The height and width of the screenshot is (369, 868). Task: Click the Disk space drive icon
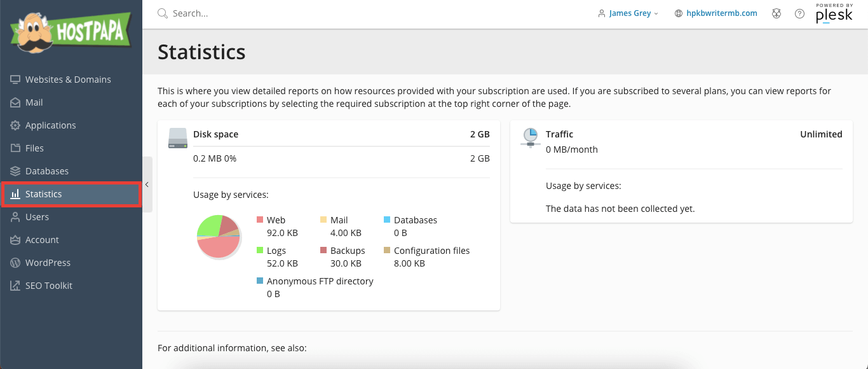[x=177, y=138]
